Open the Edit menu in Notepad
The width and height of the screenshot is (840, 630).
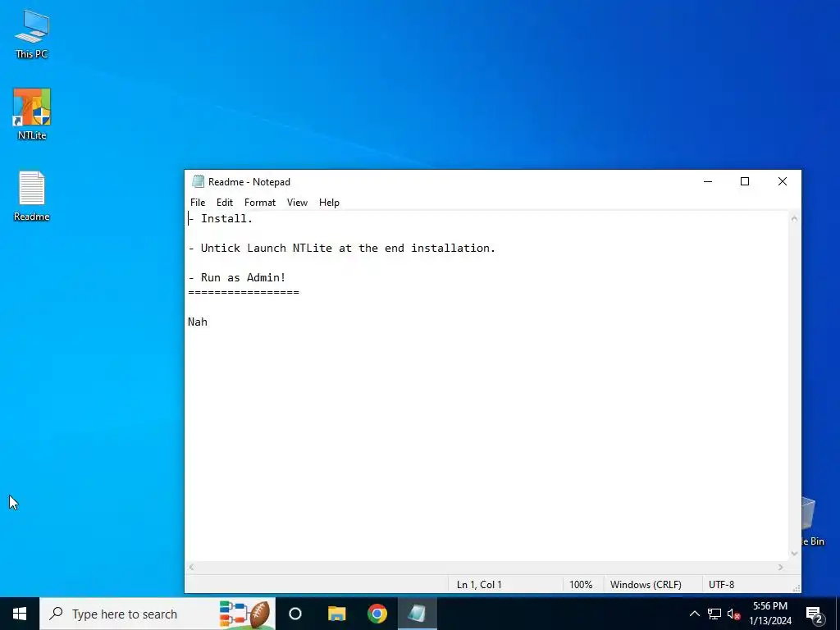tap(225, 203)
